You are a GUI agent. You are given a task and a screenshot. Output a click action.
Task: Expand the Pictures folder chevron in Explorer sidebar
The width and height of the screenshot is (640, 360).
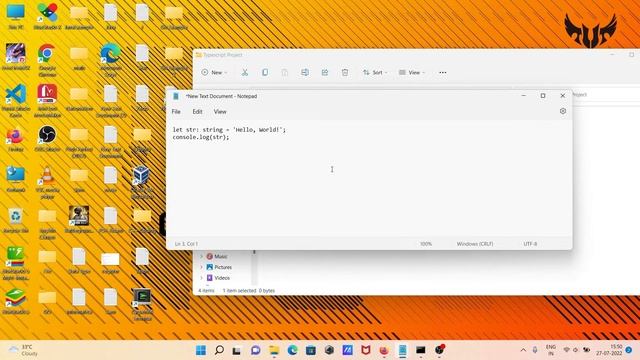(x=201, y=267)
